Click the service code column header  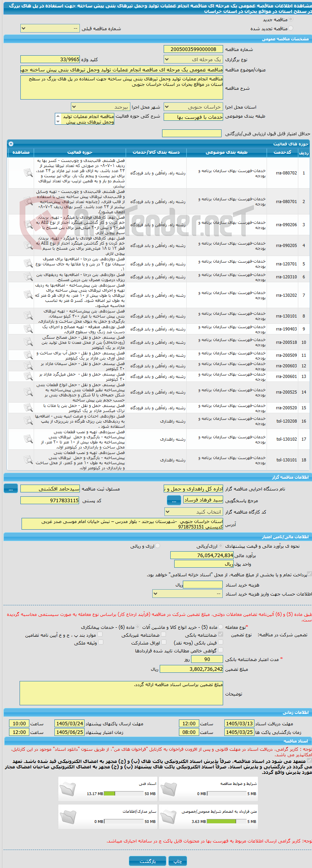[x=282, y=152]
